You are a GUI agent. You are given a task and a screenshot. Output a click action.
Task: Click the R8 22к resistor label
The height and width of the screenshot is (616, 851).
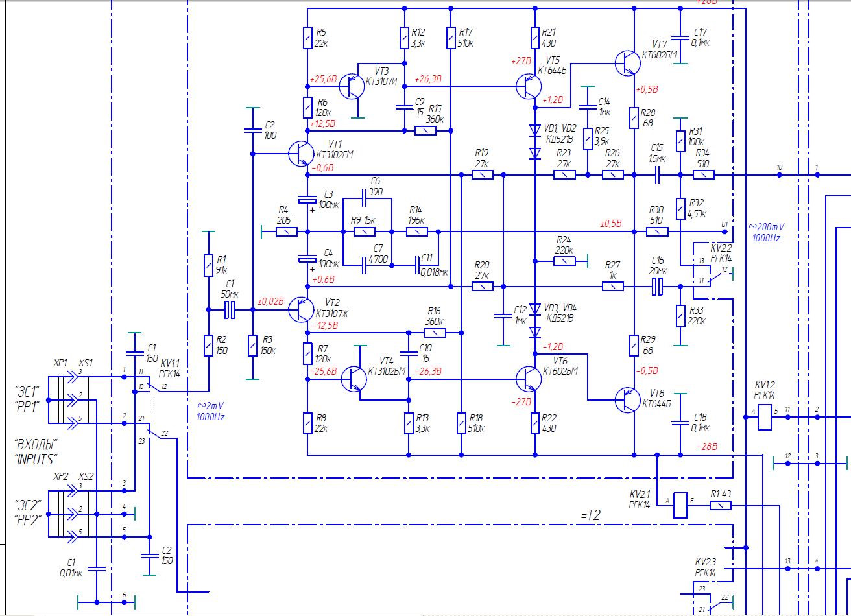322,423
